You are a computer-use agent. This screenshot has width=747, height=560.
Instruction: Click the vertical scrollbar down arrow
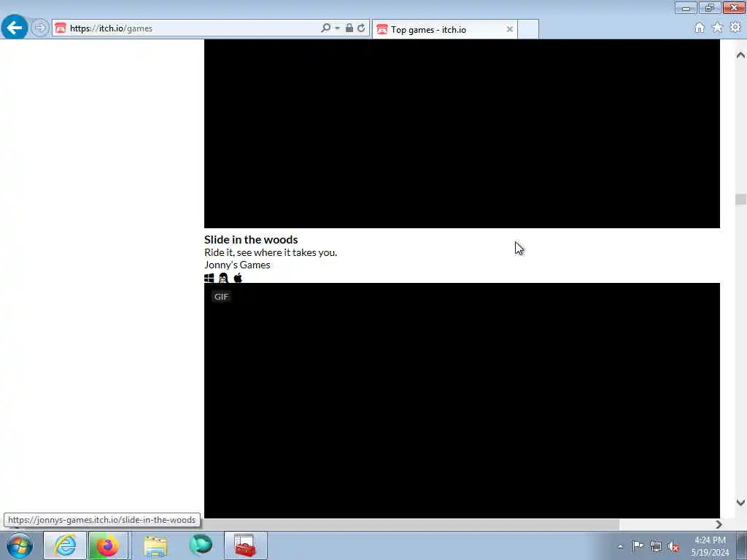point(740,502)
